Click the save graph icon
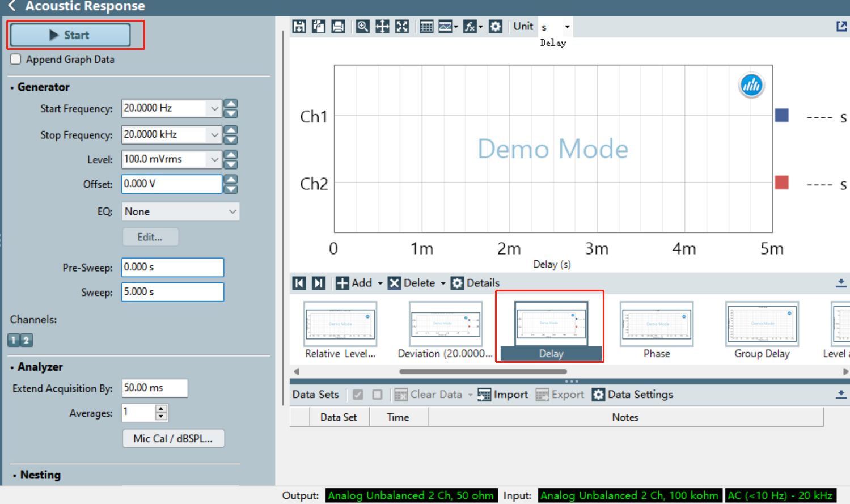The height and width of the screenshot is (504, 850). [299, 26]
